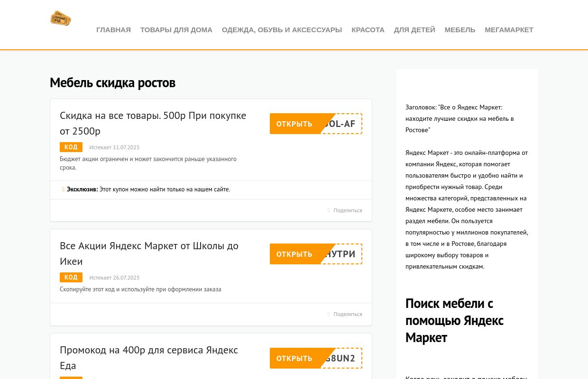The width and height of the screenshot is (588, 379).
Task: Open the МЕБЕЛЬ menu item
Action: (x=460, y=30)
